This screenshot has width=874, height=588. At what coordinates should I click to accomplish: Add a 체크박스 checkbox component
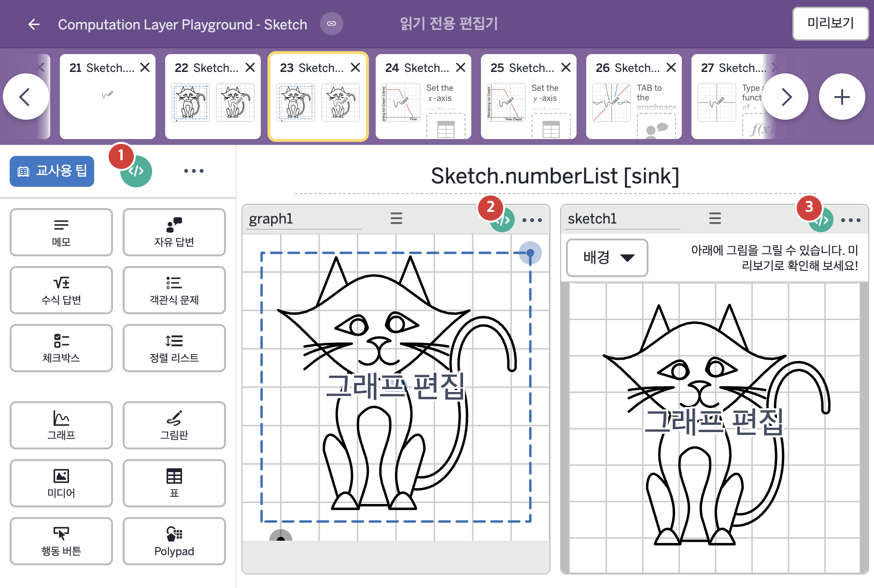[x=61, y=348]
